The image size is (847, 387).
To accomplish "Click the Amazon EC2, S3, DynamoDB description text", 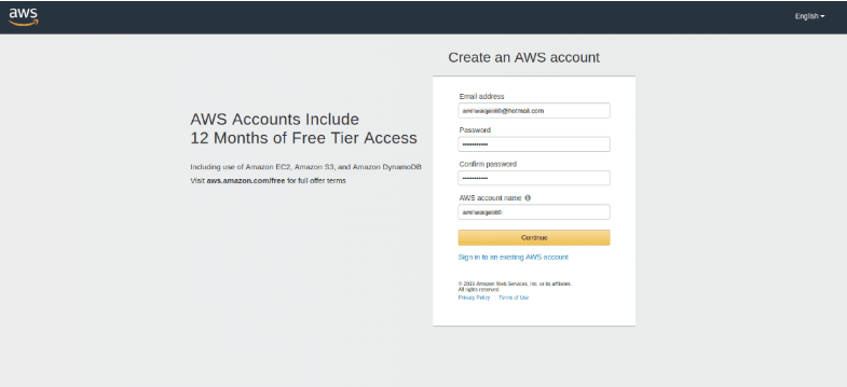I will point(306,167).
